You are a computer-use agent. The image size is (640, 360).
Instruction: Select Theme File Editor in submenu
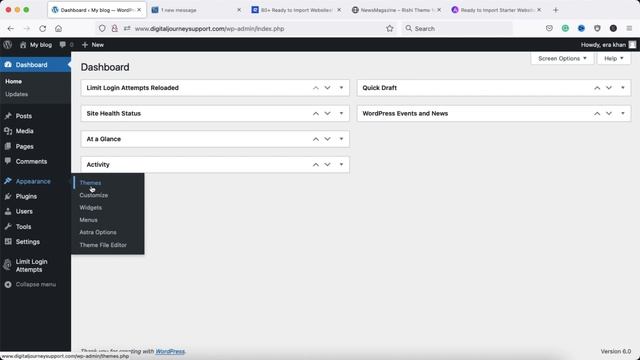click(103, 245)
